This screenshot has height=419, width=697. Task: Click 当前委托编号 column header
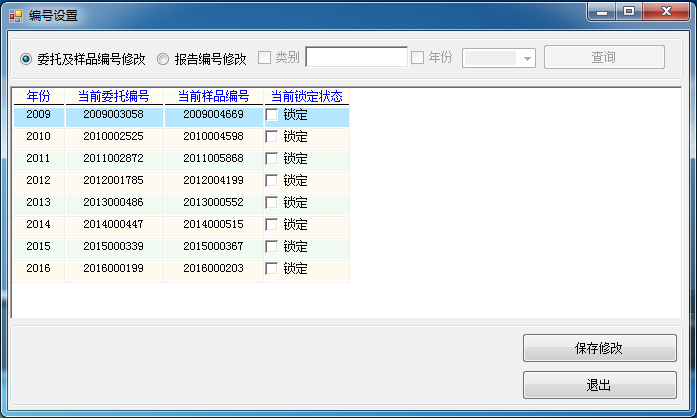(x=113, y=97)
